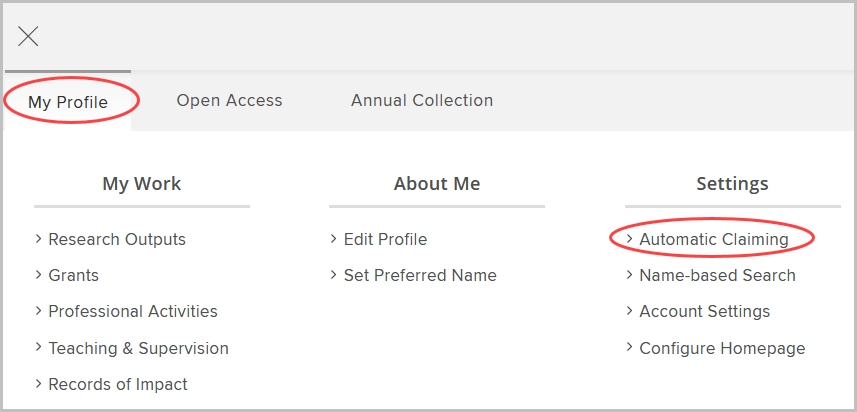The height and width of the screenshot is (412, 857).
Task: Click the chevron icon beside Account Settings
Action: pyautogui.click(x=629, y=312)
